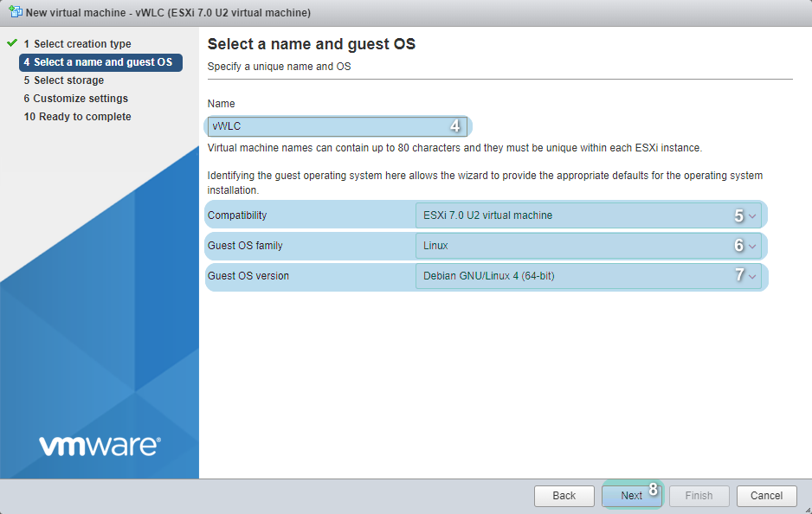Image resolution: width=812 pixels, height=514 pixels.
Task: Select step 4 Select a name and guest OS
Action: [100, 62]
